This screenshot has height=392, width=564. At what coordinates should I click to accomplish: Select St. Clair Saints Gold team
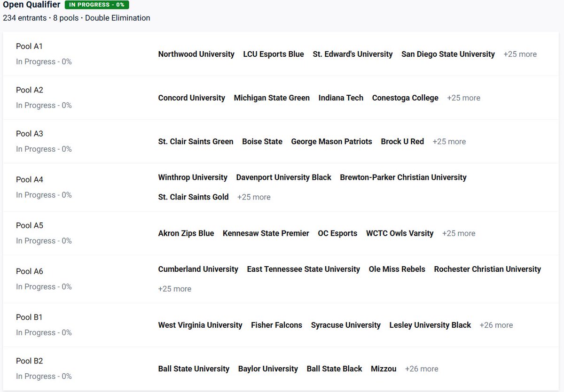[x=193, y=197]
